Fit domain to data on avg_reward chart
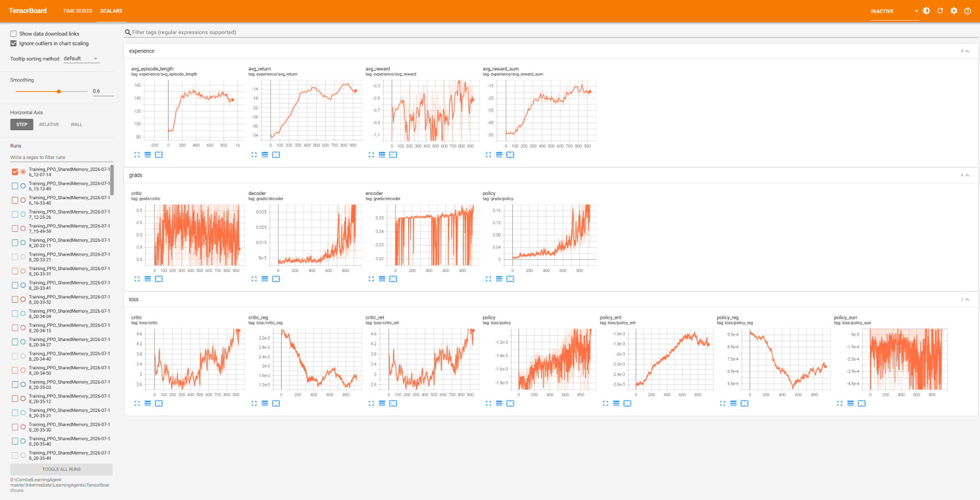Viewport: 980px width, 500px height. click(x=393, y=155)
